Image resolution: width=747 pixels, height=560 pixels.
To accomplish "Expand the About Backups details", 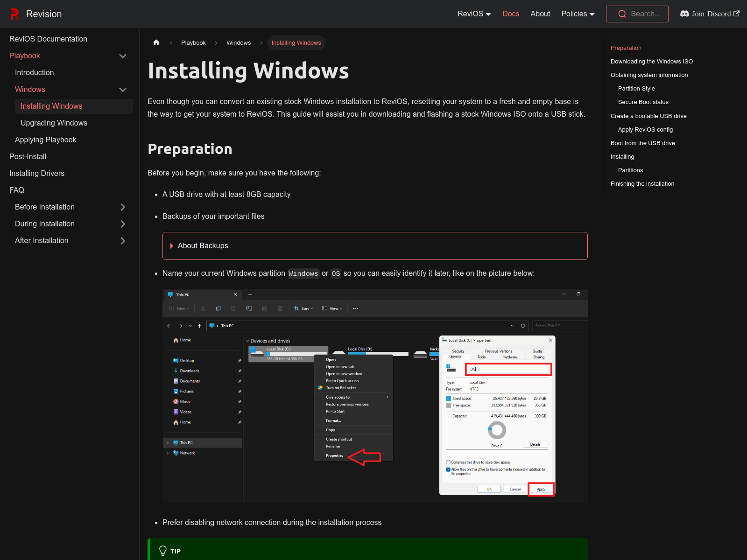I will pyautogui.click(x=375, y=246).
